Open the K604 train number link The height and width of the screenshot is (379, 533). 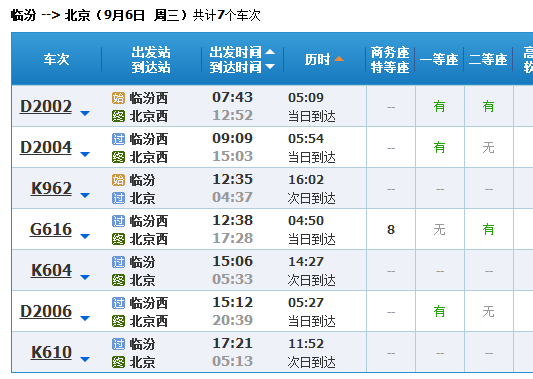(x=51, y=270)
